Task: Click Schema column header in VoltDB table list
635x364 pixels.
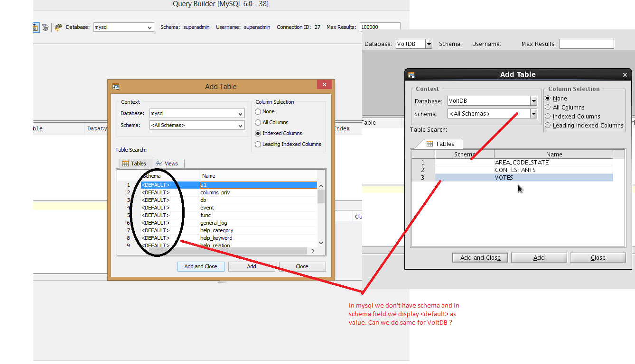Action: tap(465, 155)
